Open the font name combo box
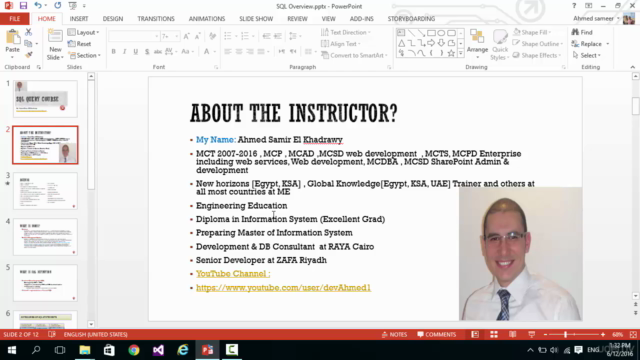The width and height of the screenshot is (640, 360). pos(134,36)
